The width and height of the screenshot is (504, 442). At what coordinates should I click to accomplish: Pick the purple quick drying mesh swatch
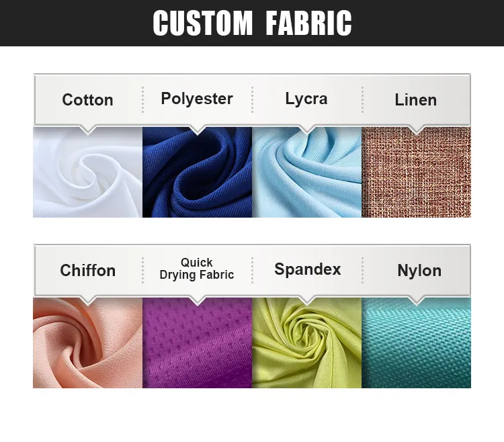coord(197,343)
